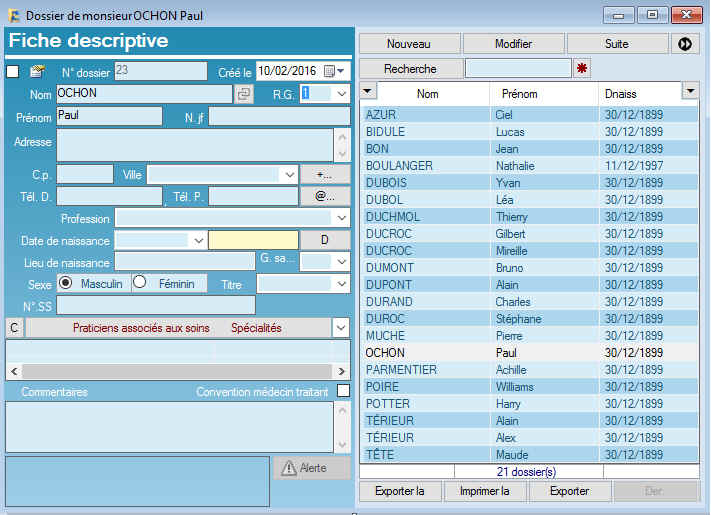
Task: Click the @... email button
Action: click(325, 196)
